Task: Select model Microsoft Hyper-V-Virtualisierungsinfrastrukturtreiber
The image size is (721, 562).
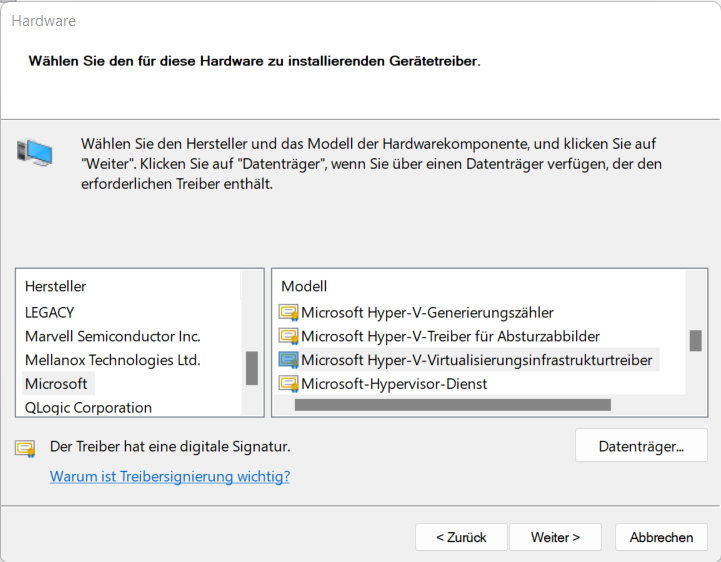Action: point(477,360)
